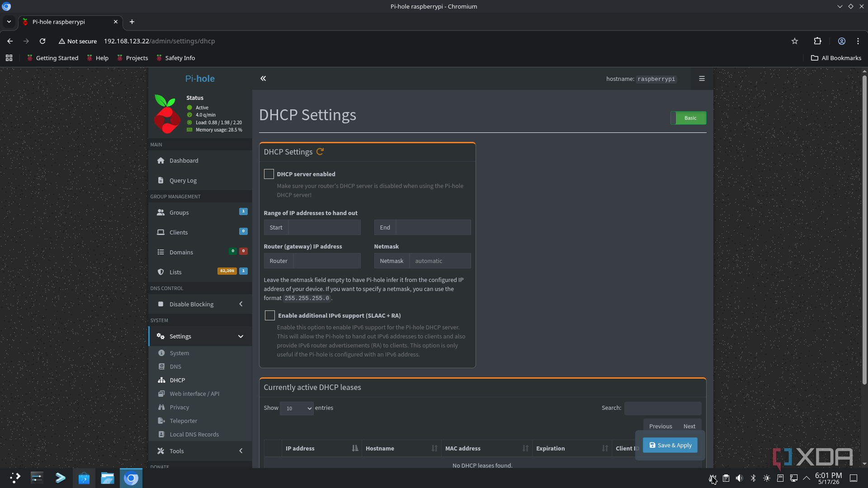Open volume control in system tray
This screenshot has height=488, width=868.
coord(740,478)
